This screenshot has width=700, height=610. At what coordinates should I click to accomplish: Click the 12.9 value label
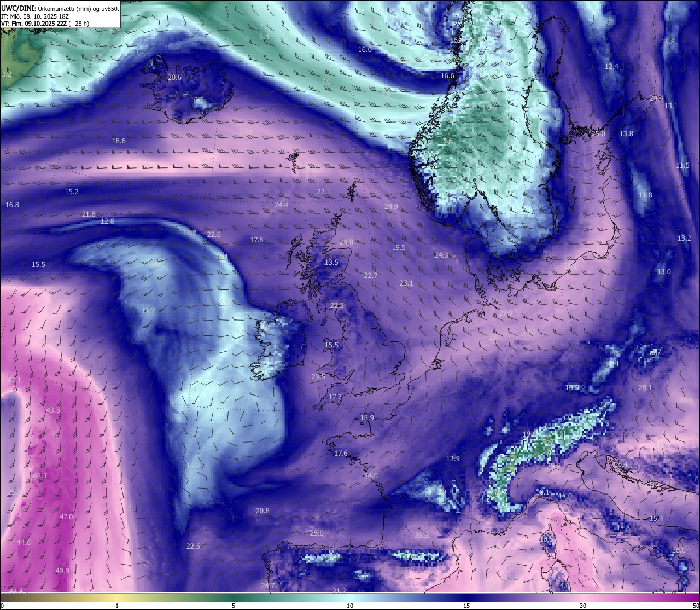tap(453, 458)
